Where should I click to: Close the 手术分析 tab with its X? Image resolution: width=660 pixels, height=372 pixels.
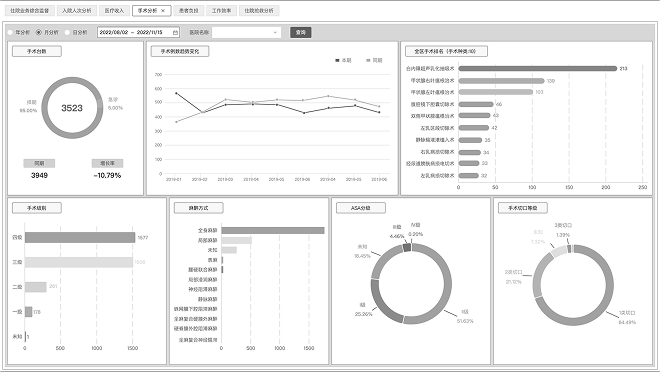[x=163, y=11]
